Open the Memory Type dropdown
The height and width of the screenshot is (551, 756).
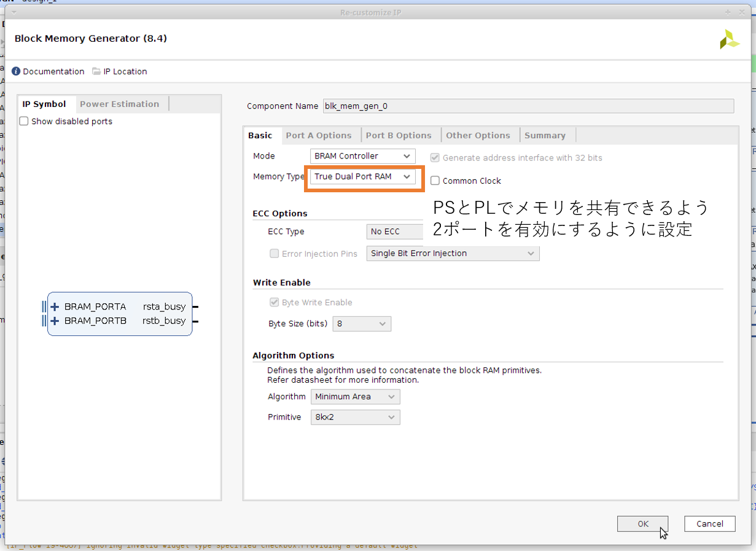pos(362,177)
